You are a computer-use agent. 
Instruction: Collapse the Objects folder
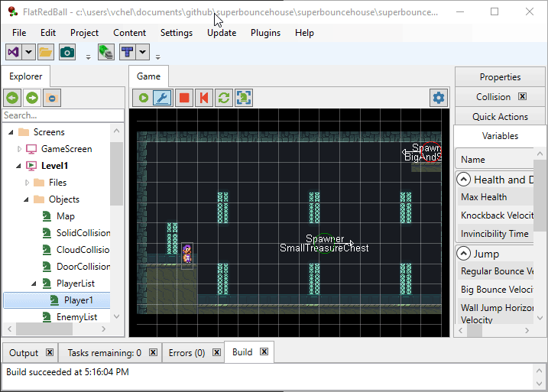point(27,199)
